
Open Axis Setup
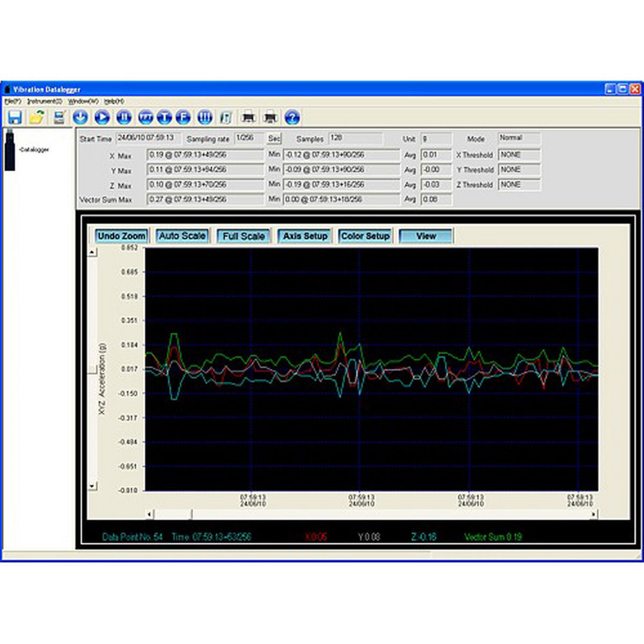click(x=304, y=235)
